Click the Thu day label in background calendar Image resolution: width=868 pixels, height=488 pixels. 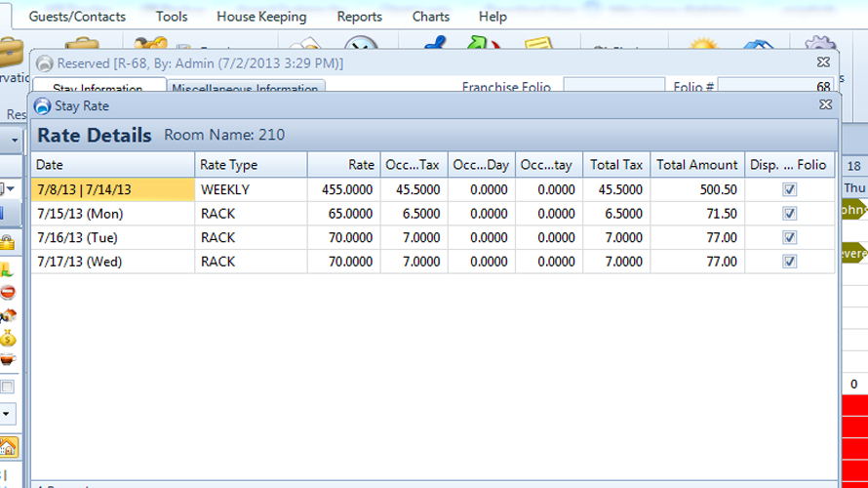tap(854, 187)
